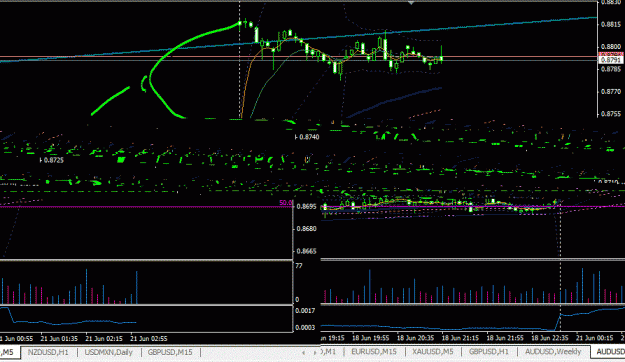The image size is (625, 362).
Task: Click the 0.8680 price scale label
Action: pyautogui.click(x=307, y=229)
